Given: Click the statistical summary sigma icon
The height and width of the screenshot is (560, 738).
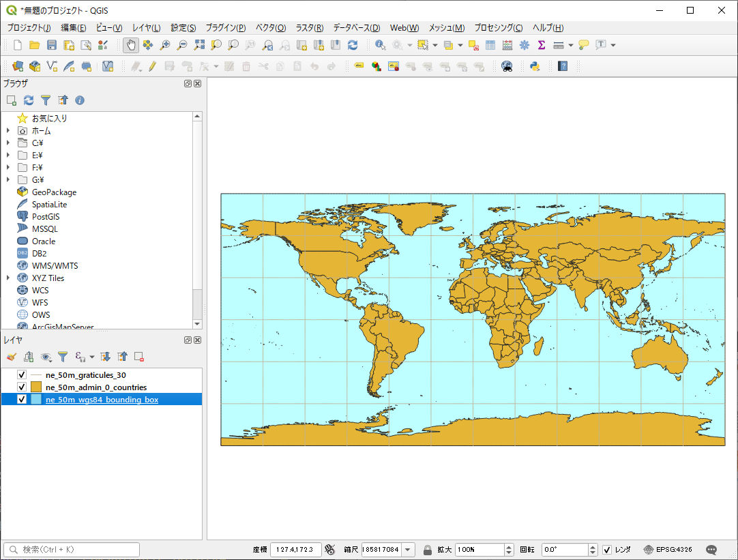Looking at the screenshot, I should point(542,45).
